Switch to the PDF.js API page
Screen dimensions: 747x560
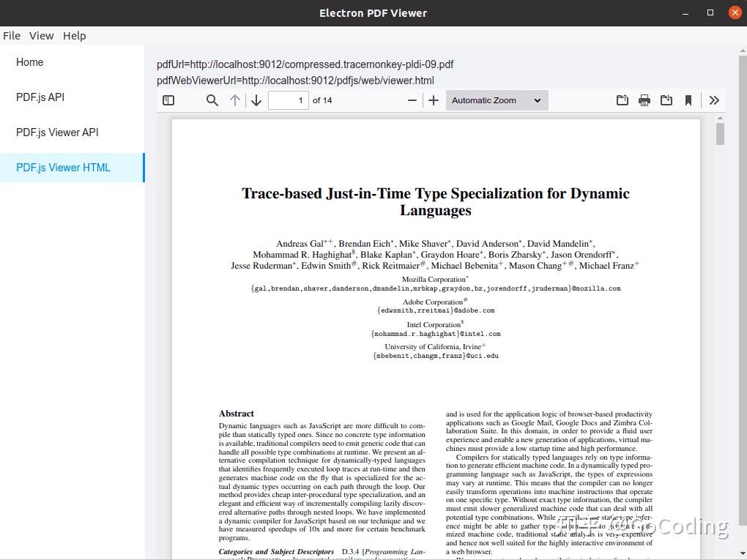40,97
